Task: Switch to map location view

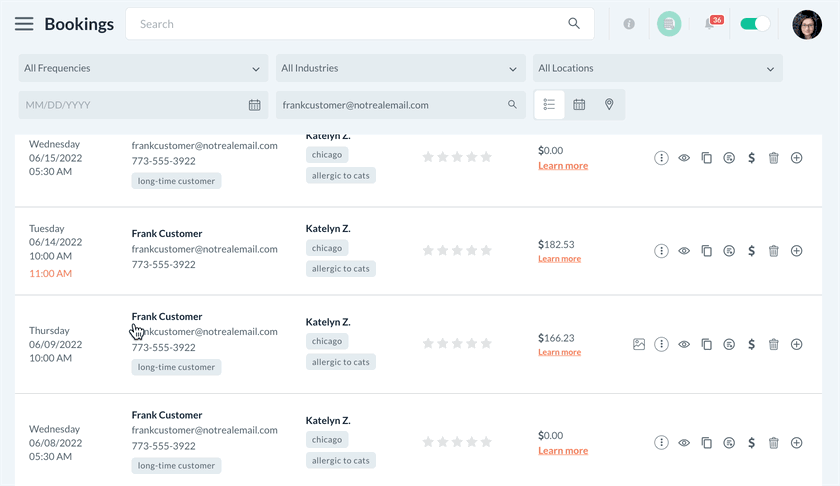Action: coord(609,105)
